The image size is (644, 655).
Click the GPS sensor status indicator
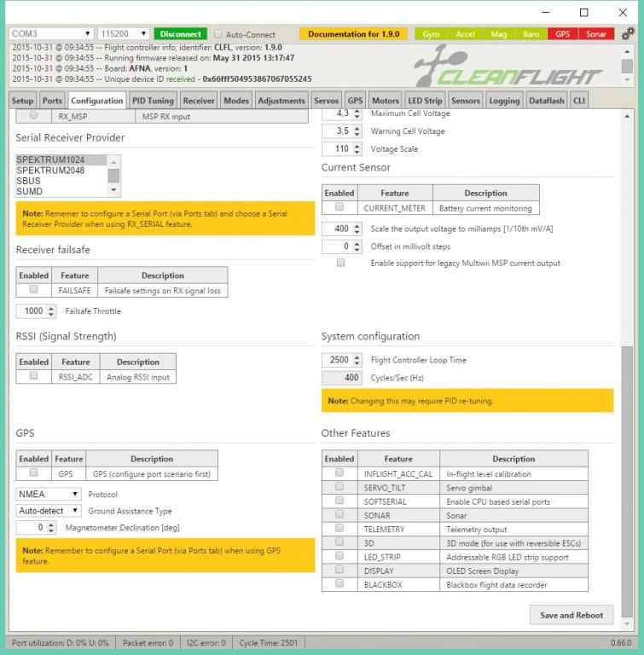click(562, 34)
